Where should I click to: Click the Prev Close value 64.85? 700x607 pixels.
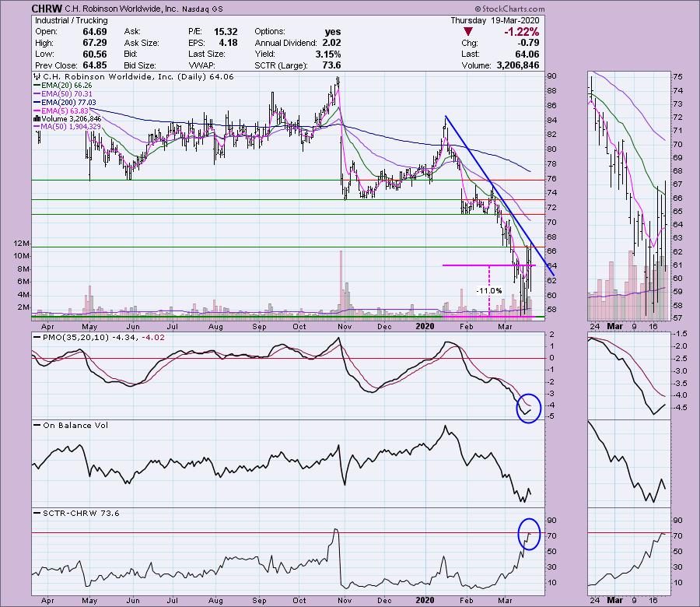coord(95,65)
